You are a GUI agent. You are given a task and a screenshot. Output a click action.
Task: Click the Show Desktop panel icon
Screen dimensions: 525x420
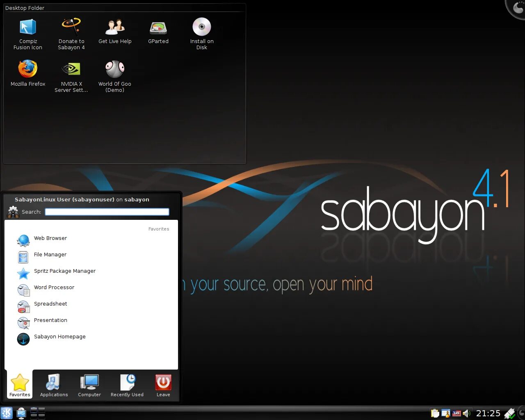pos(21,413)
